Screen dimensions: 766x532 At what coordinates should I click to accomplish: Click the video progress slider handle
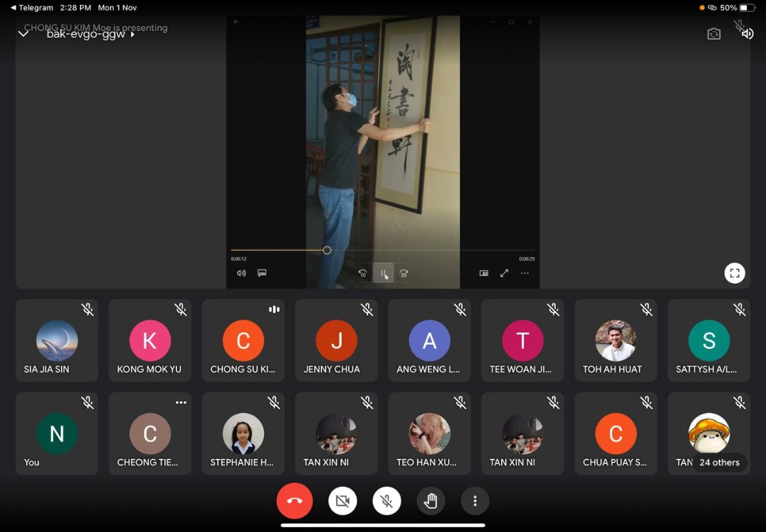327,250
